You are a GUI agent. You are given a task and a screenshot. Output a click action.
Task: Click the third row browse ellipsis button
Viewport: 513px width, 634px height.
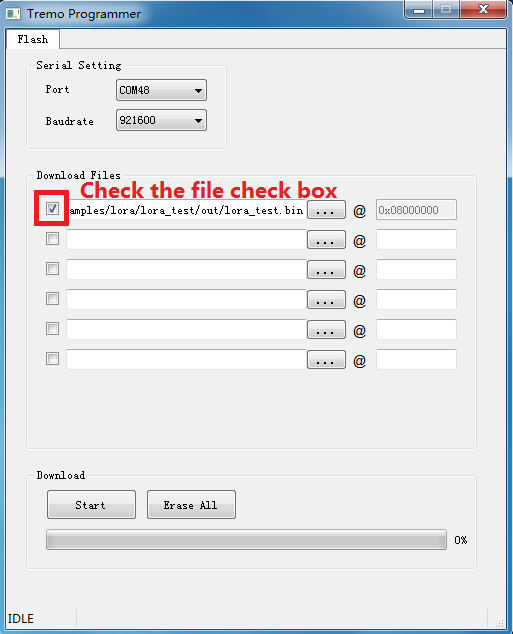coord(326,270)
